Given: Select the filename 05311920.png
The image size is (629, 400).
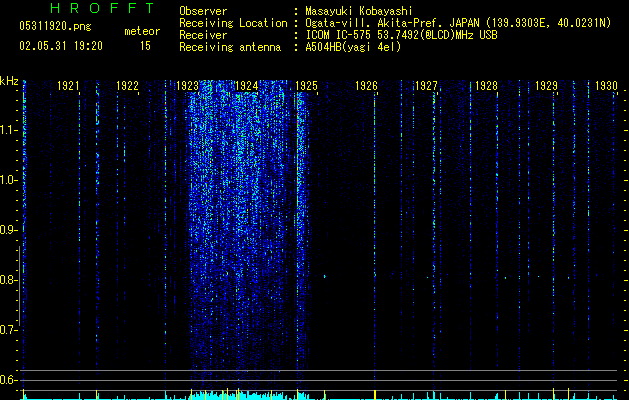Looking at the screenshot, I should coord(55,26).
